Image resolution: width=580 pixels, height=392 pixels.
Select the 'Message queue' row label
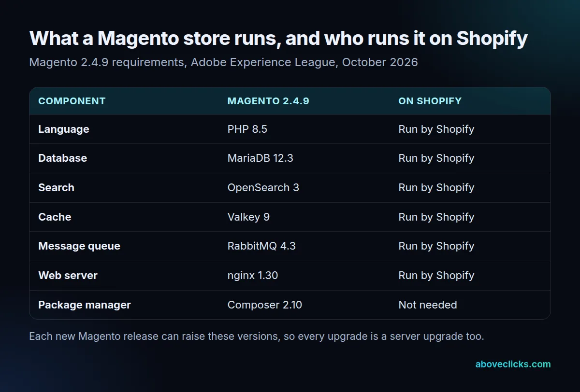click(x=79, y=246)
